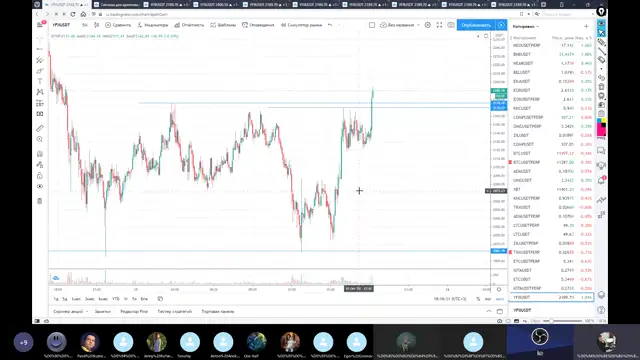Toggle lock all drawing tools
Viewport: 640px width, 360px height.
[40, 176]
